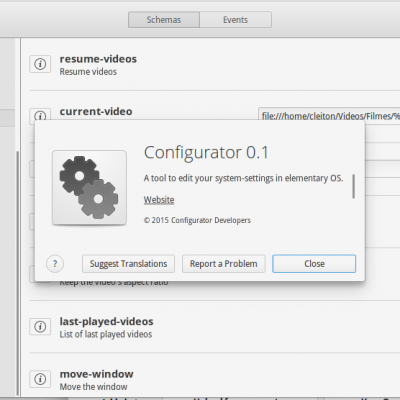
Task: Select the current-video key name
Action: pos(96,111)
